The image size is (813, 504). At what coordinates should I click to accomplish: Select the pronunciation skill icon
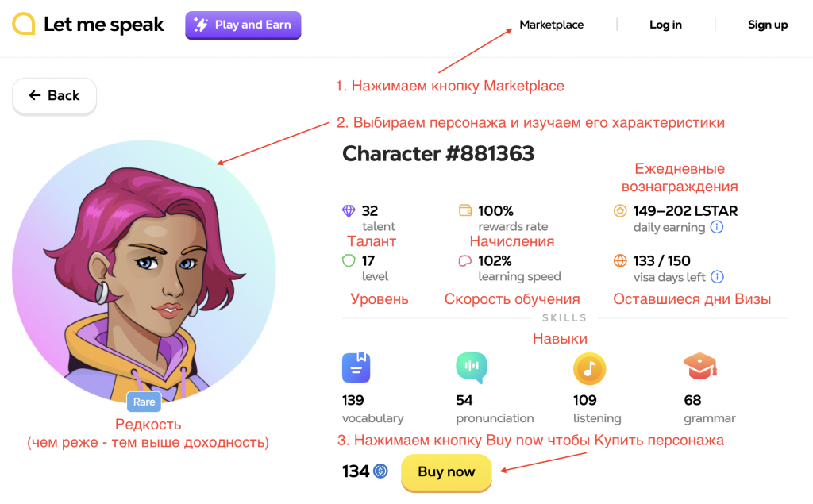[472, 367]
